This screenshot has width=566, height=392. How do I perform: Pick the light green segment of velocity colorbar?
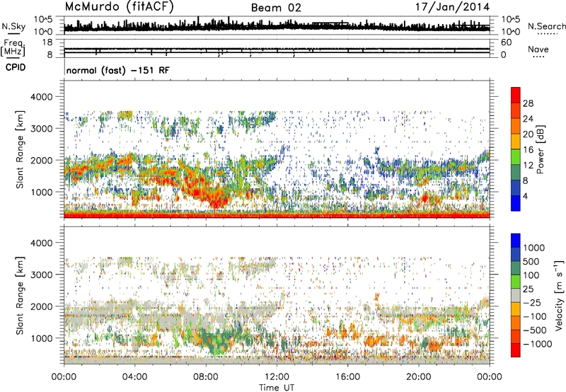tap(516, 282)
